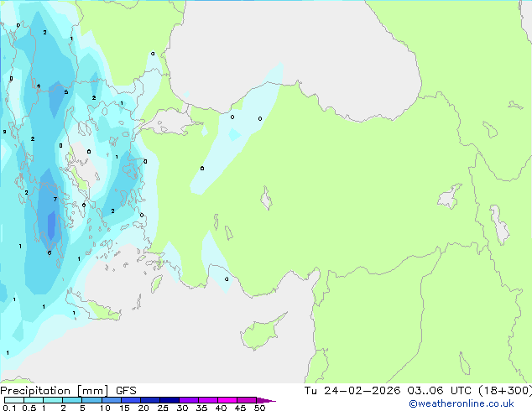Click the '7' precipitation value on the map
This screenshot has width=532, height=411.
pos(55,199)
